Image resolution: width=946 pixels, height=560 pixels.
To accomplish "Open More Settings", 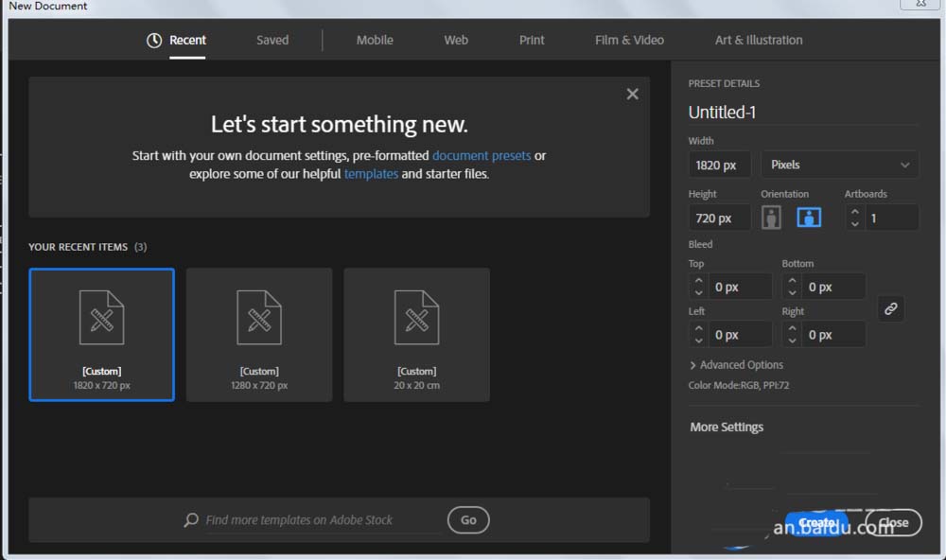I will [x=727, y=428].
